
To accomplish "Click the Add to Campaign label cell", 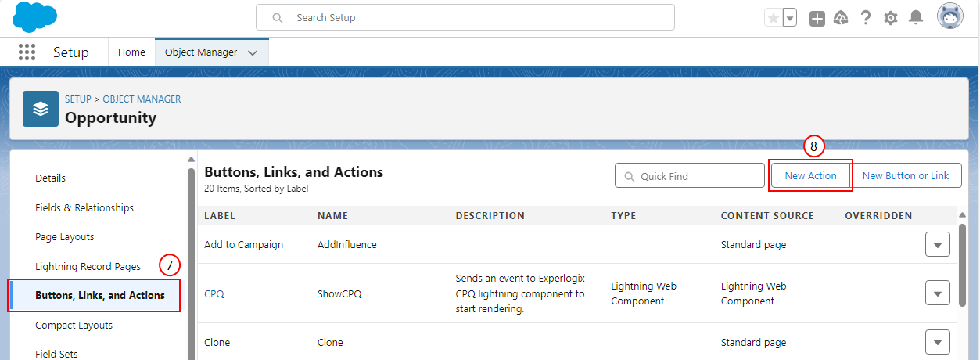I will 244,245.
